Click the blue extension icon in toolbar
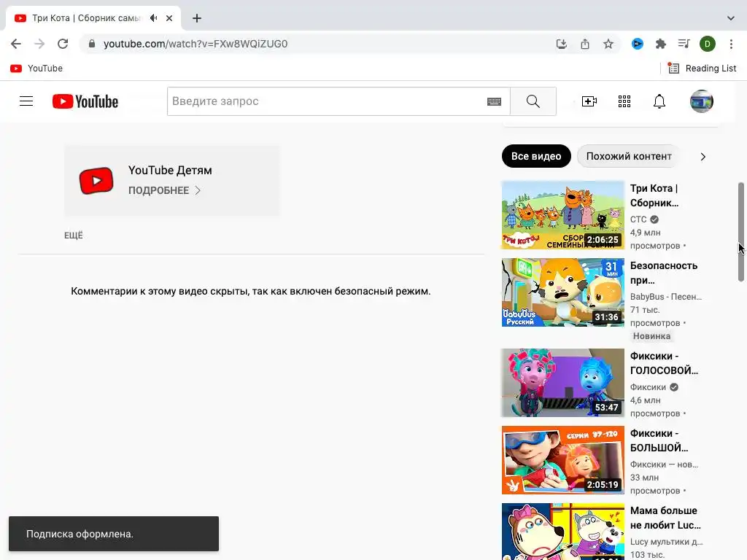 pyautogui.click(x=638, y=44)
